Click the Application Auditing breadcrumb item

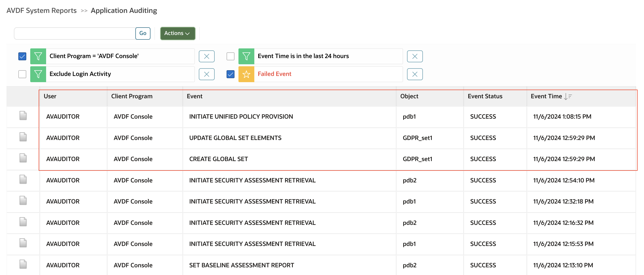point(124,10)
